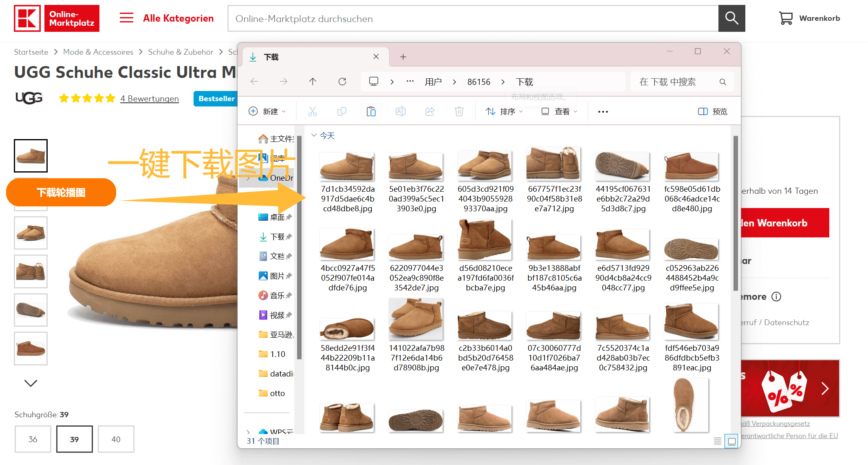Image resolution: width=868 pixels, height=465 pixels.
Task: Select shoe size 39
Action: (x=75, y=439)
